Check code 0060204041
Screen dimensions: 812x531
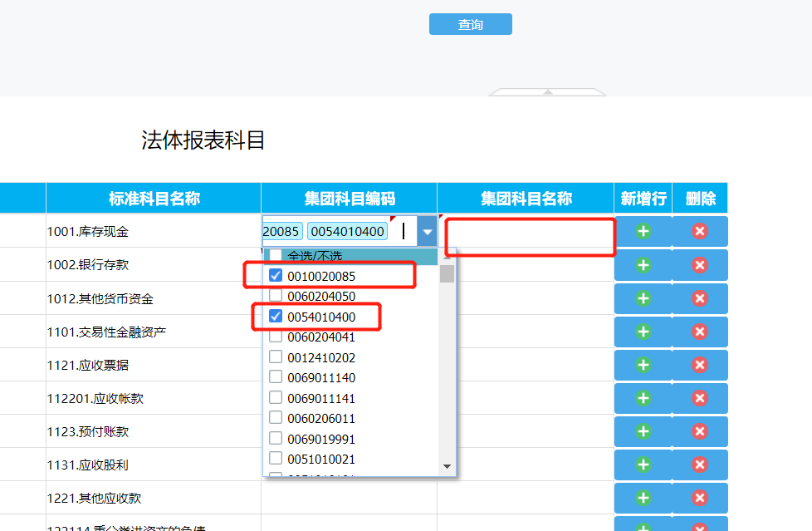coord(276,337)
